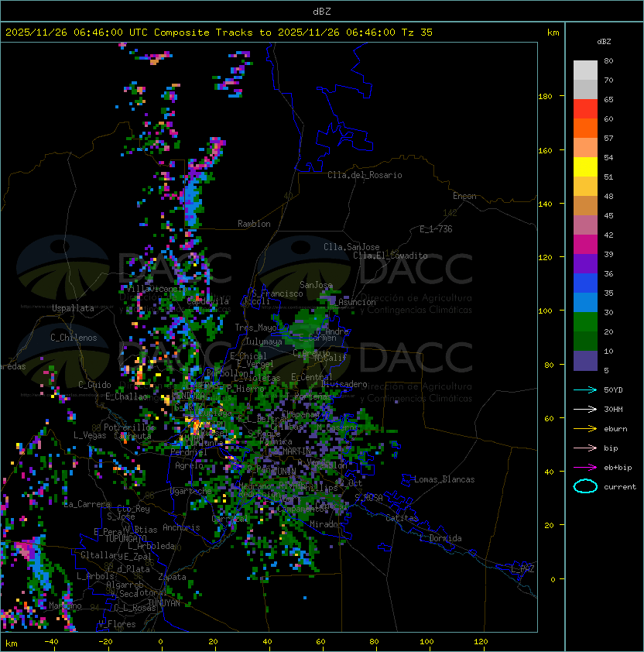This screenshot has width=644, height=652.
Task: Click the L_Vegas map label
Action: pyautogui.click(x=90, y=435)
